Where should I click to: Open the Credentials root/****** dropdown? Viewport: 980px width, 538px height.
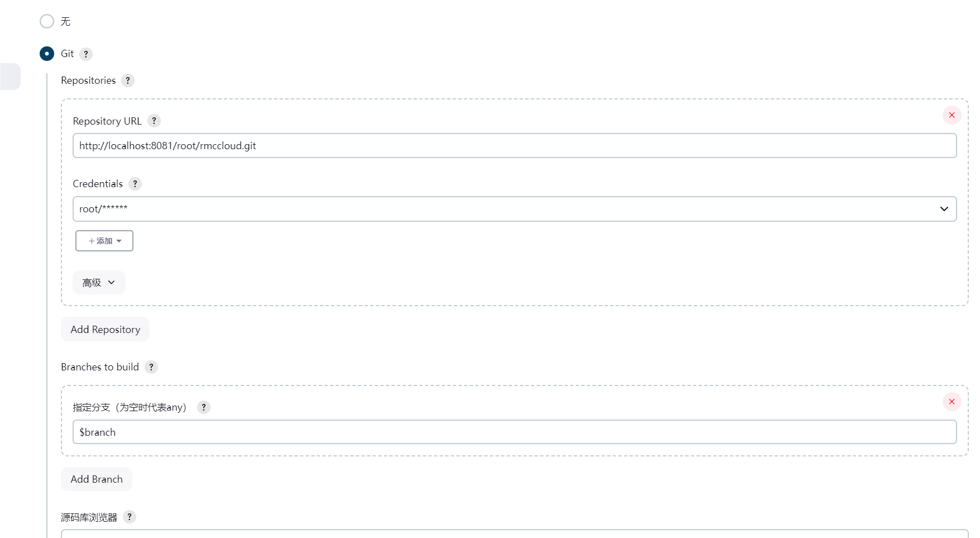[x=514, y=209]
